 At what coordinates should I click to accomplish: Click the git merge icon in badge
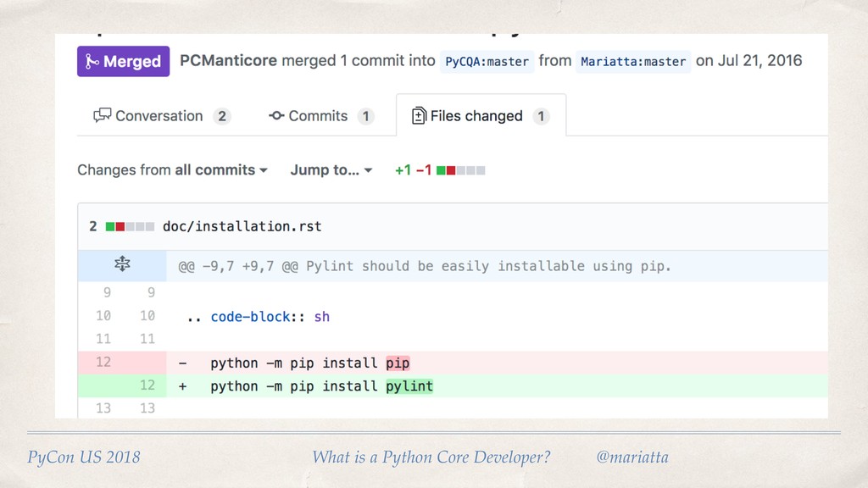[x=92, y=61]
